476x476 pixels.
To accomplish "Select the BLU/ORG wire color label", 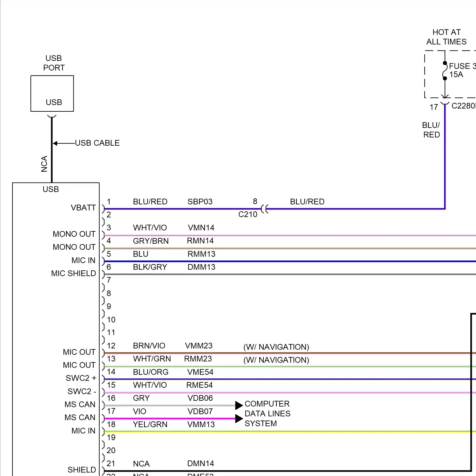I will click(151, 372).
